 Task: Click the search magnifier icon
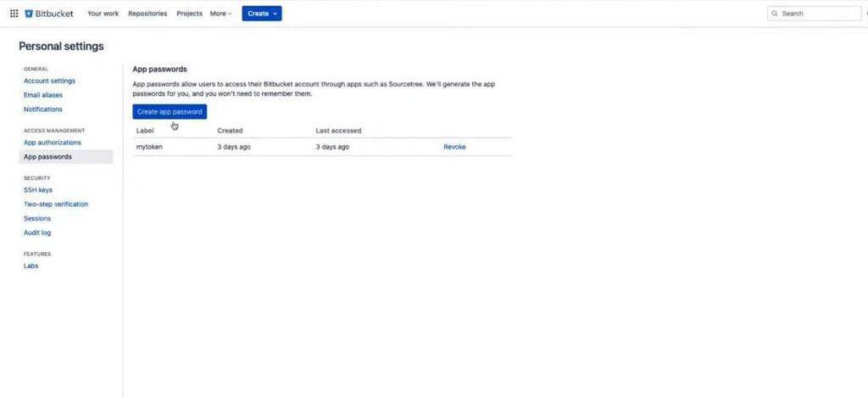pyautogui.click(x=775, y=14)
